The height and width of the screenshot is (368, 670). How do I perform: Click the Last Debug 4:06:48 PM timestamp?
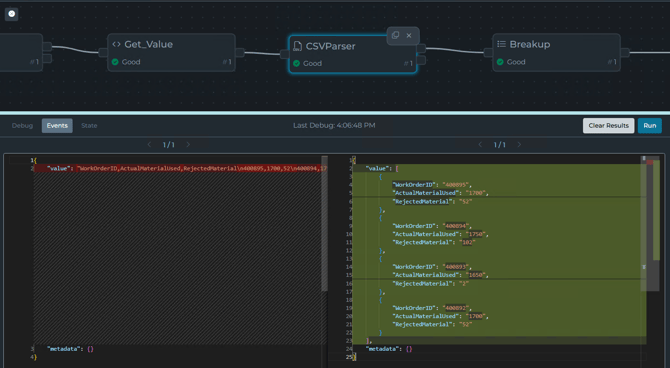(x=334, y=125)
